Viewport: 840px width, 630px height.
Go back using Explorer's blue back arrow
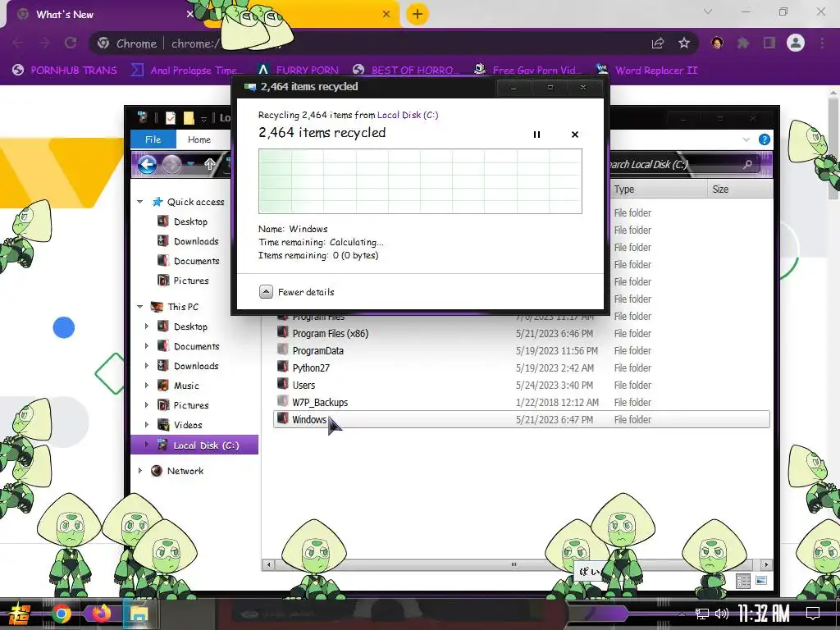[148, 164]
